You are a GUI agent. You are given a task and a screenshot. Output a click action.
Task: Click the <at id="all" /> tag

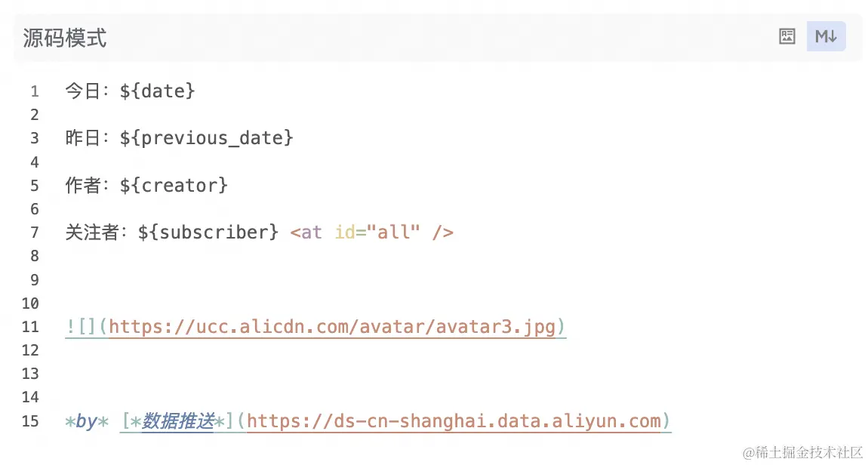click(x=371, y=232)
